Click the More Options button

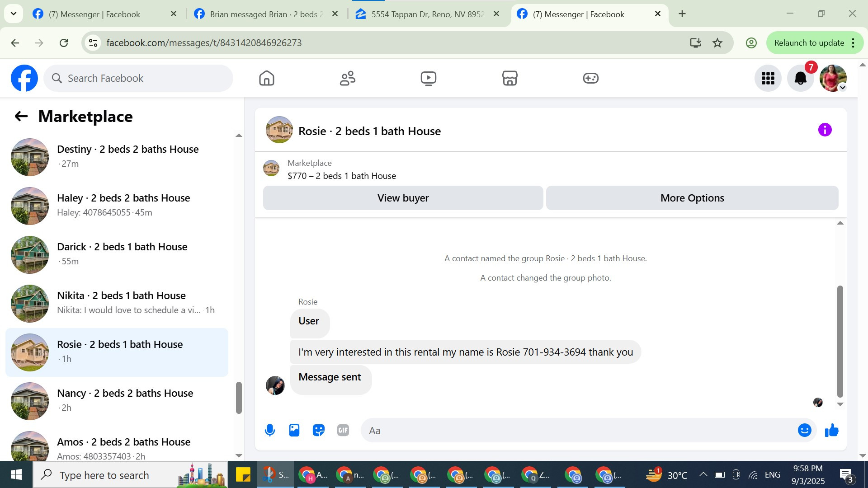[x=692, y=198]
